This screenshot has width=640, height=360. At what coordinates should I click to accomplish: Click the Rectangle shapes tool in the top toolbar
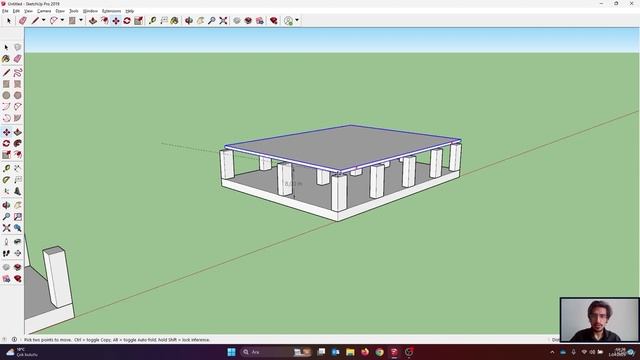pos(72,20)
